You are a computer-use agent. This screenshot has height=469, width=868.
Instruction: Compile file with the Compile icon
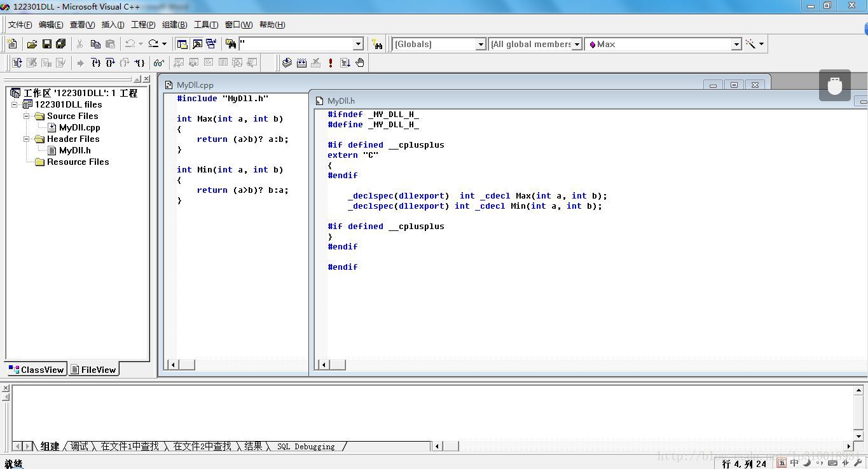pos(287,62)
